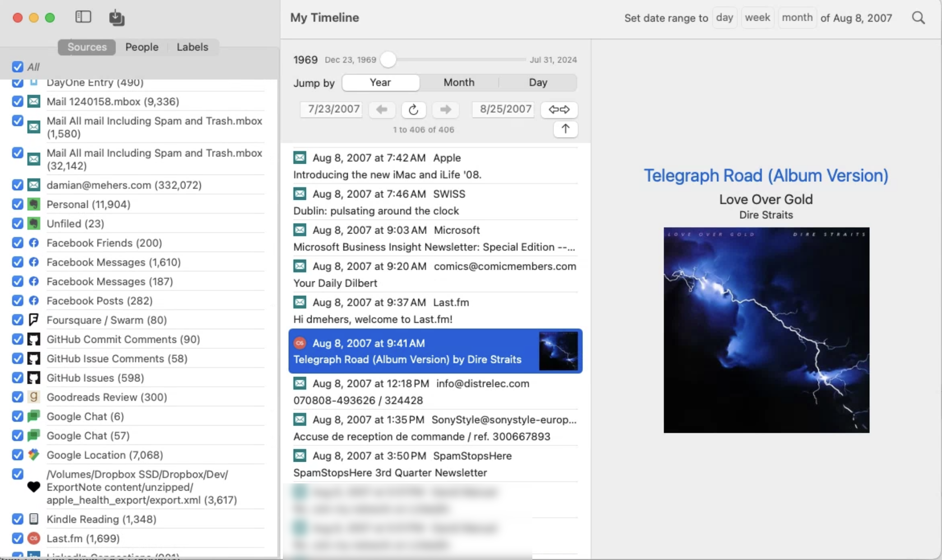Screen dimensions: 942x560
Task: Click Evernote icon beside Unfiled source
Action: [x=34, y=224]
